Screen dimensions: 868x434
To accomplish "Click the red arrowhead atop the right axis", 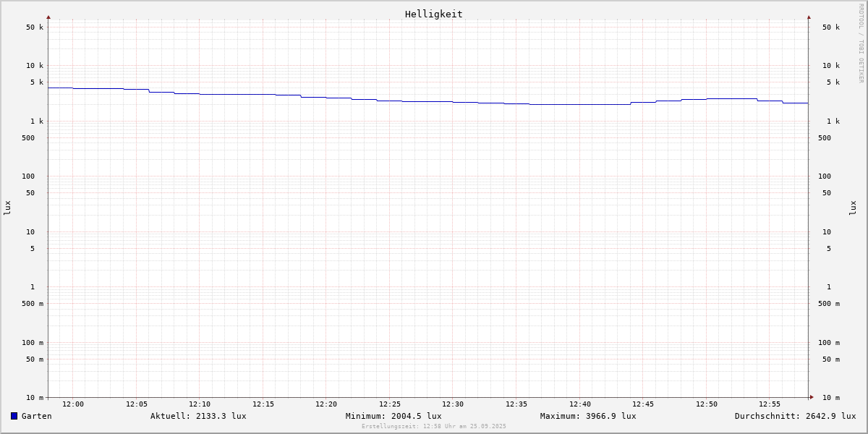I will pyautogui.click(x=809, y=17).
